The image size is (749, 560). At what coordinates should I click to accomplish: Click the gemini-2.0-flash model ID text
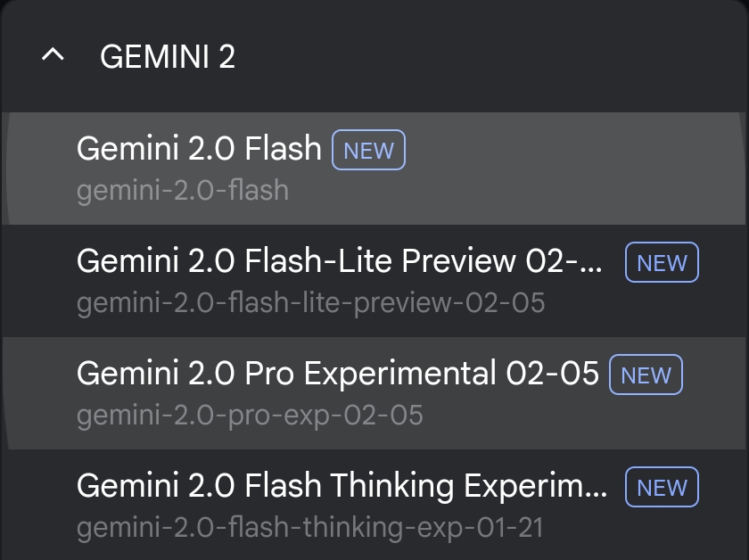(183, 191)
